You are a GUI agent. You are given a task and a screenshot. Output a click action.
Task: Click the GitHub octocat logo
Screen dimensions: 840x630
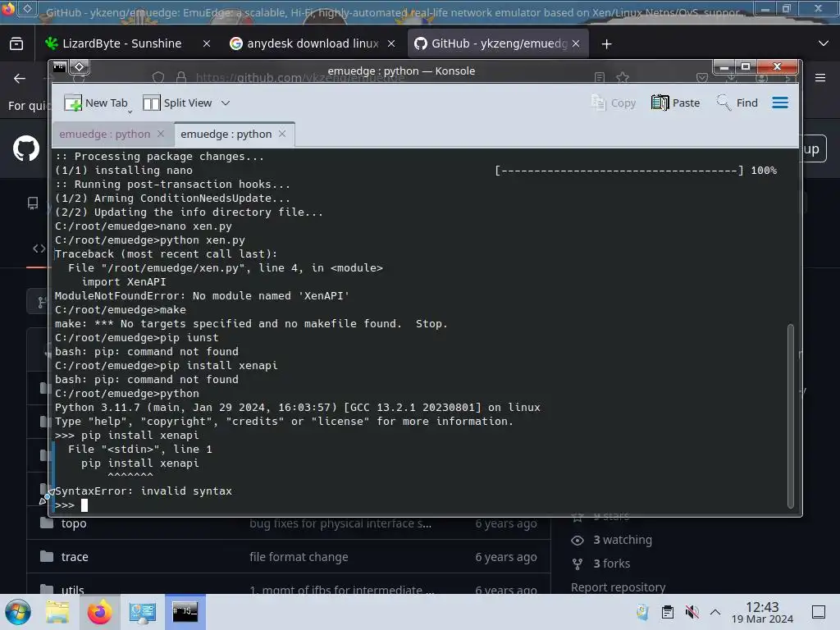tap(25, 148)
